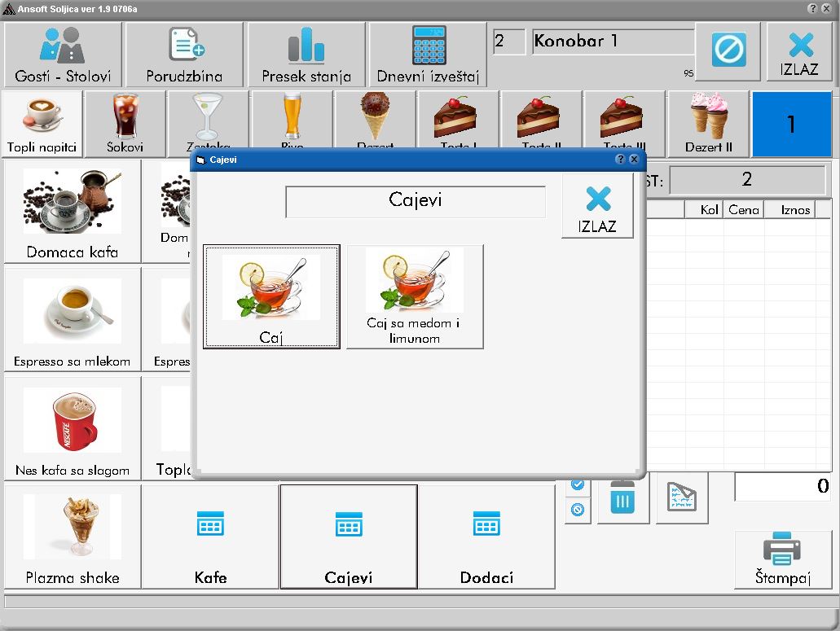Screen dimensions: 840x631
Task: Click the Konobar 1 waiter name field
Action: pyautogui.click(x=613, y=42)
